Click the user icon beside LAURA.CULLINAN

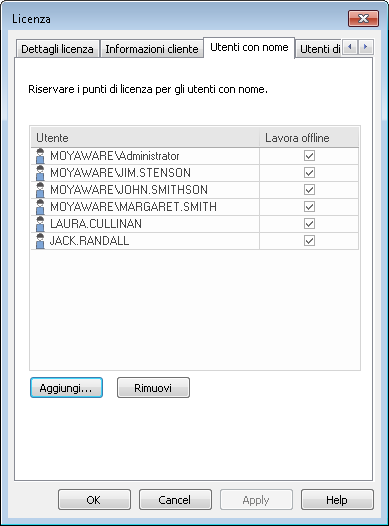pos(40,224)
